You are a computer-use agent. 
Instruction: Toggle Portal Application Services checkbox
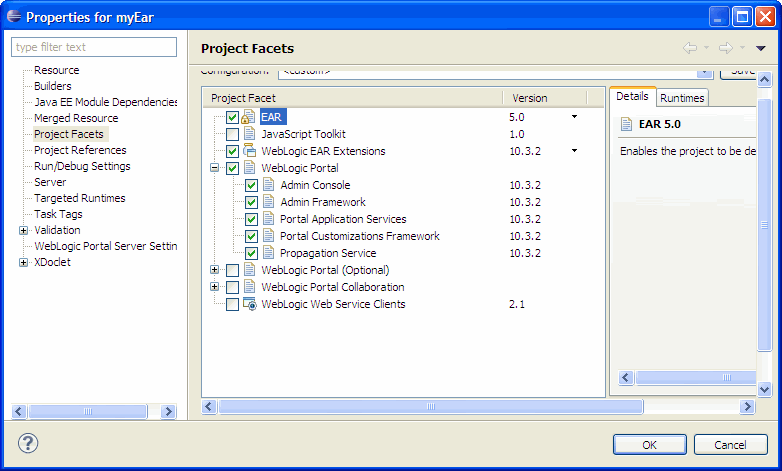point(251,219)
